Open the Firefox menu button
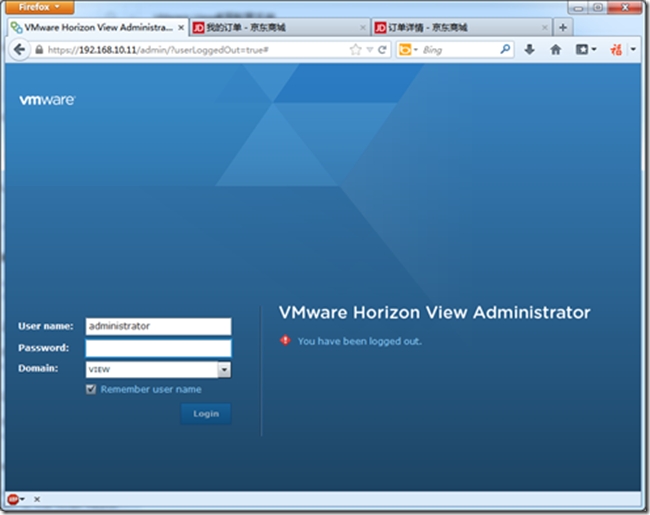 click(x=39, y=7)
